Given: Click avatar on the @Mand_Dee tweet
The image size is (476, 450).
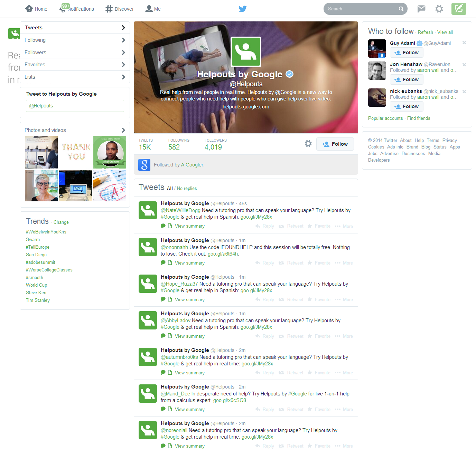Looking at the screenshot, I should point(148,393).
